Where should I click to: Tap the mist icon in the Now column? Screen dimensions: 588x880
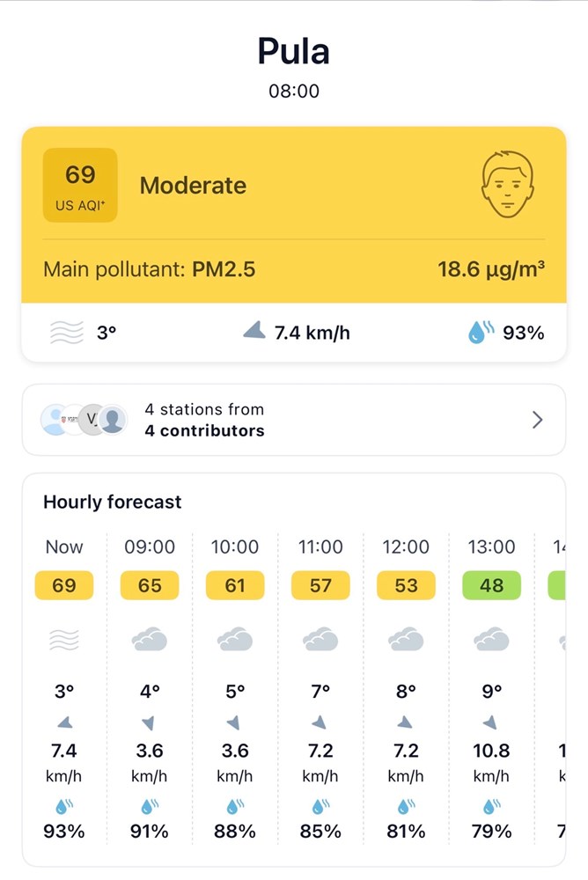(x=64, y=640)
